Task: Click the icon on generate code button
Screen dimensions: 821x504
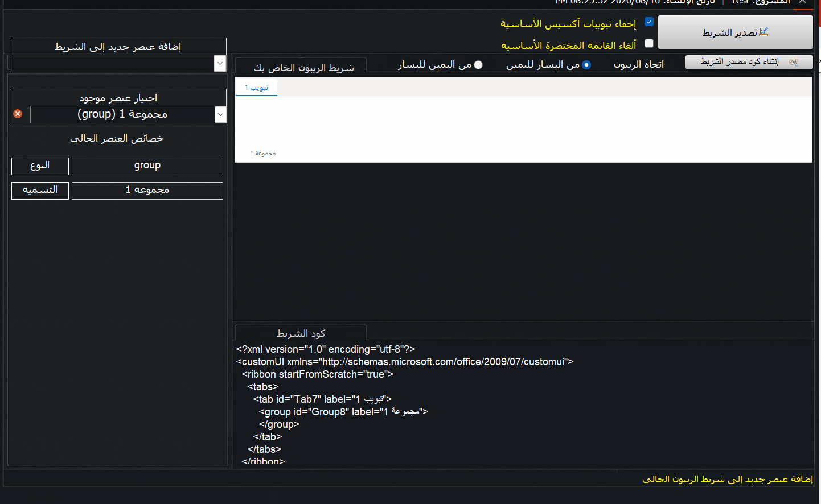Action: tap(793, 62)
